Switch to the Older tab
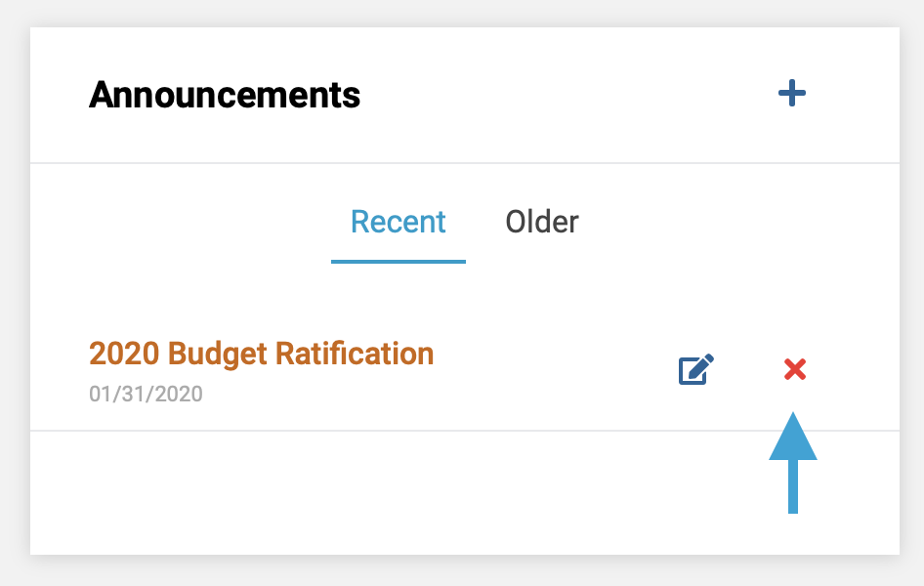Image resolution: width=924 pixels, height=586 pixels. (542, 222)
